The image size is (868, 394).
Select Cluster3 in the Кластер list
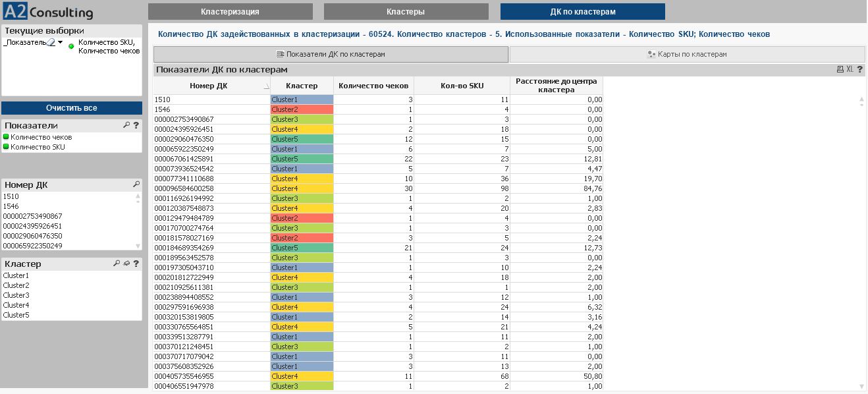point(16,295)
